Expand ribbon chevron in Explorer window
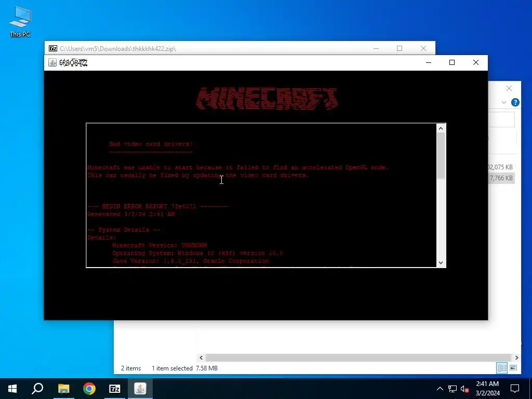This screenshot has height=399, width=532. click(504, 102)
